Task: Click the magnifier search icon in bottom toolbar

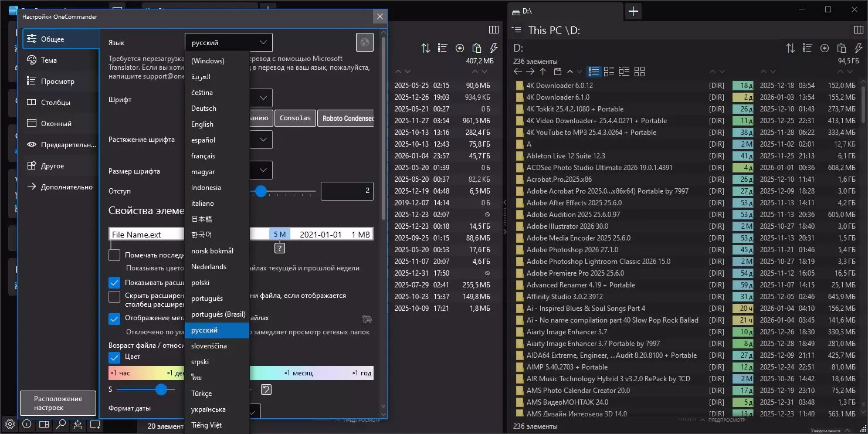Action: tap(61, 424)
